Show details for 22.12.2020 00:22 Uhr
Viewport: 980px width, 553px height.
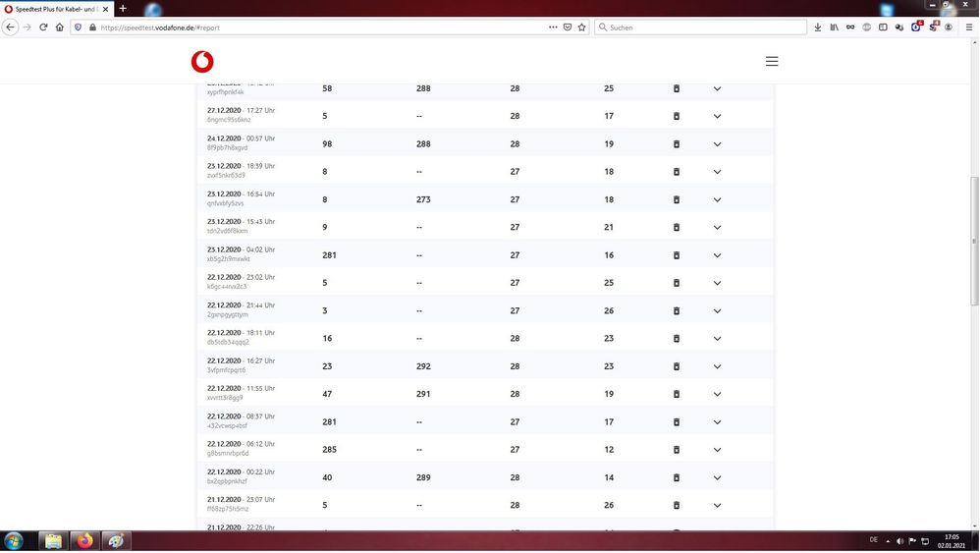[x=717, y=478]
